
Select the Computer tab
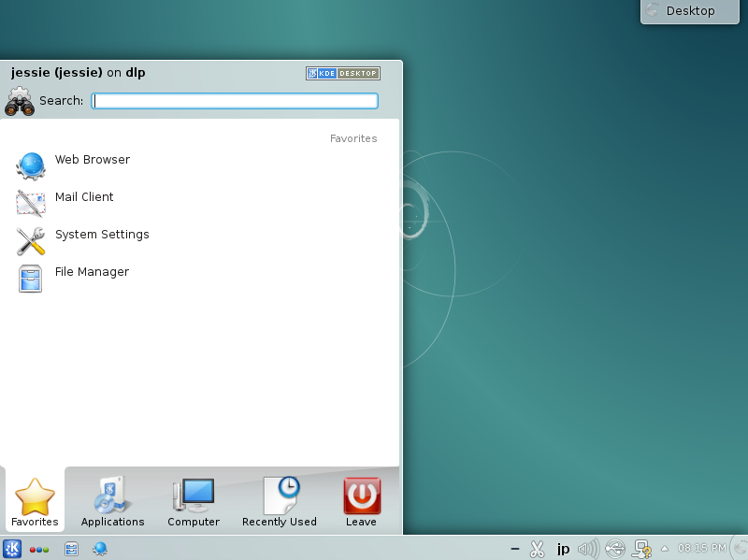pos(193,500)
